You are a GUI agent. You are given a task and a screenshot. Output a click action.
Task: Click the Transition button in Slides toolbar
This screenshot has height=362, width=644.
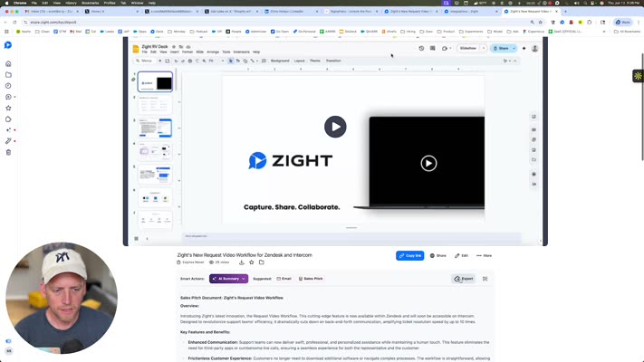333,61
